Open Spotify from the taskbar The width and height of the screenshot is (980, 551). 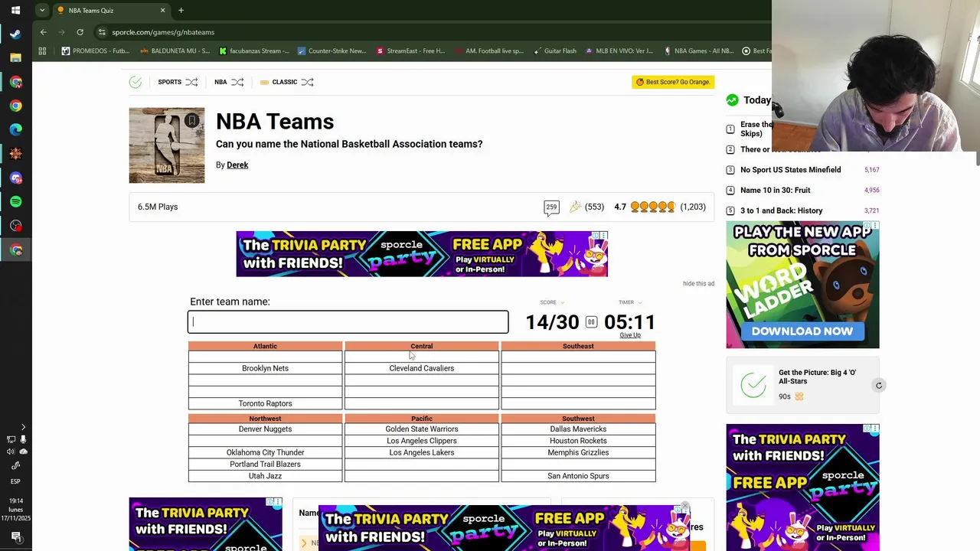click(x=15, y=201)
